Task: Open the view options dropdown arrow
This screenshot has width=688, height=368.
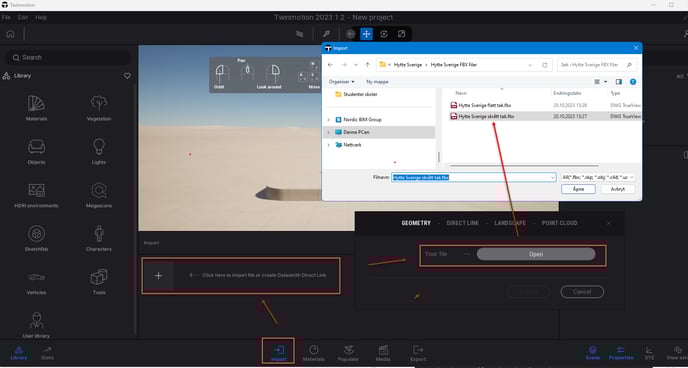Action: [606, 82]
